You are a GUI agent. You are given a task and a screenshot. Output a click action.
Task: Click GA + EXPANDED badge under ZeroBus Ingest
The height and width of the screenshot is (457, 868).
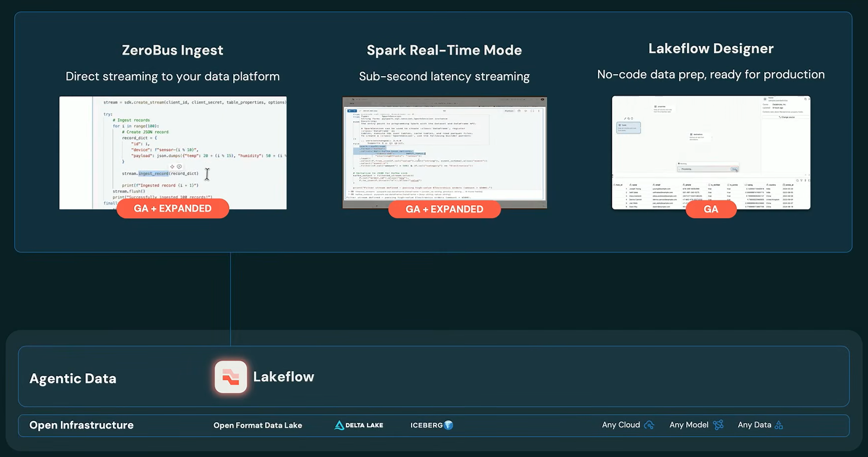173,208
